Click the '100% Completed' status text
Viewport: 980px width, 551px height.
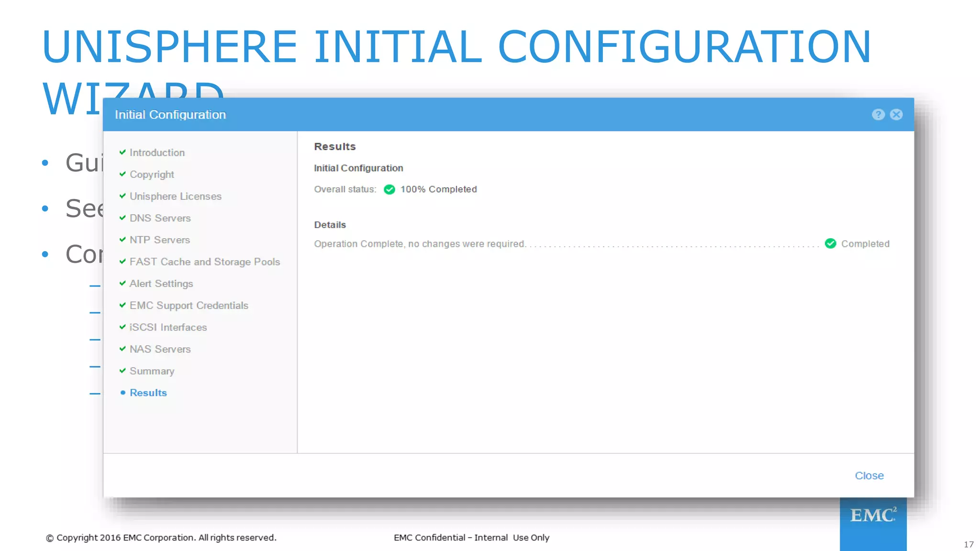coord(438,189)
